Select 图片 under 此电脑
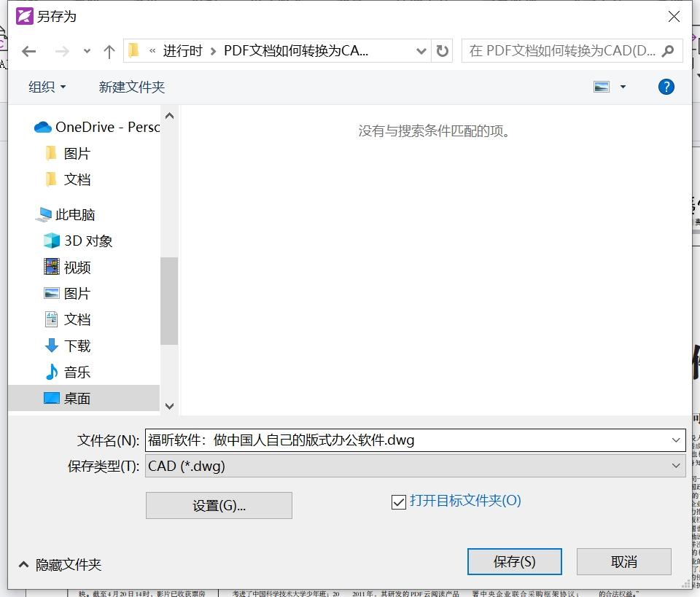The height and width of the screenshot is (597, 700). (x=67, y=293)
